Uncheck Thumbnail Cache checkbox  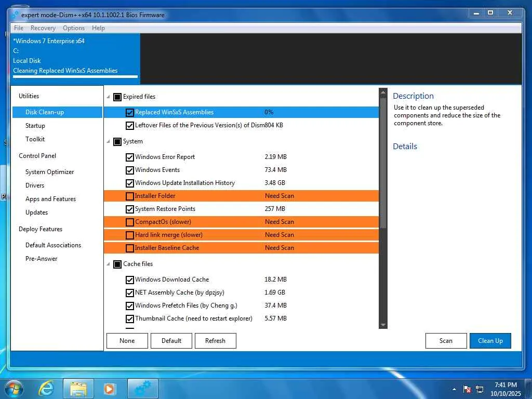click(129, 319)
